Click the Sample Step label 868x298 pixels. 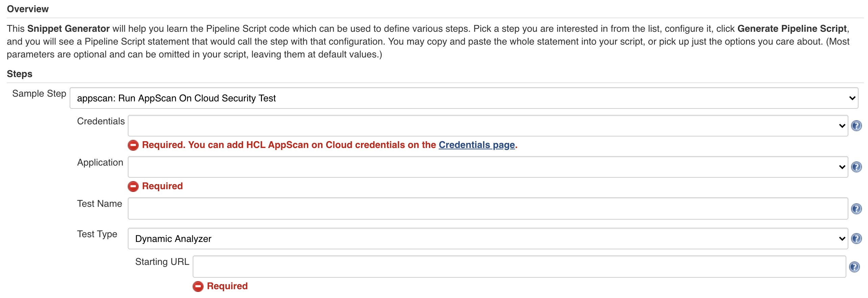pos(39,94)
